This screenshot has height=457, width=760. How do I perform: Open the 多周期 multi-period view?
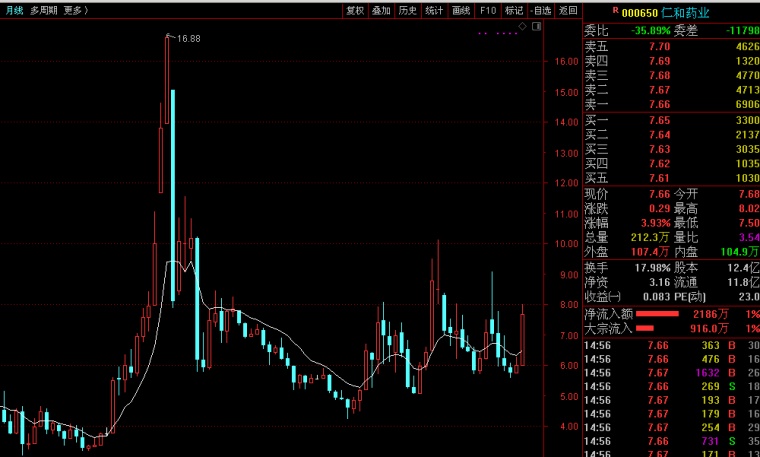(x=43, y=10)
